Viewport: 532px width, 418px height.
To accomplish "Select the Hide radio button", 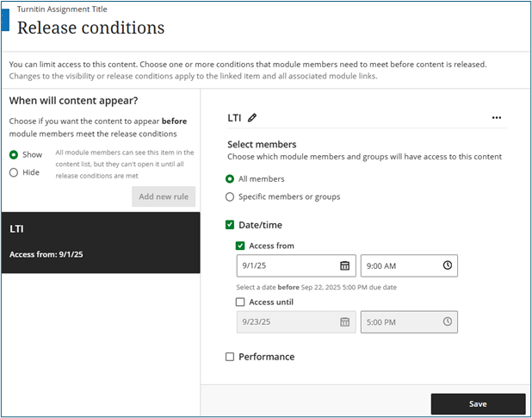I will pos(14,172).
